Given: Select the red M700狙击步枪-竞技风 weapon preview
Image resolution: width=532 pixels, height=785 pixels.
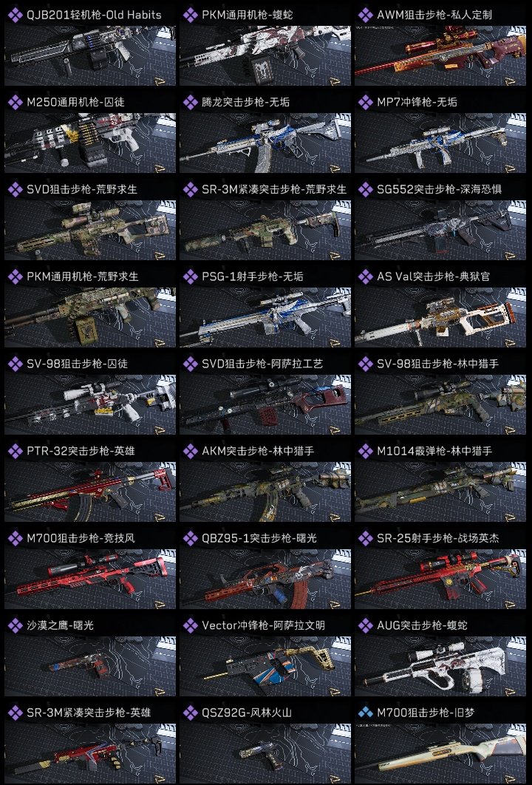Looking at the screenshot, I should click(x=90, y=579).
